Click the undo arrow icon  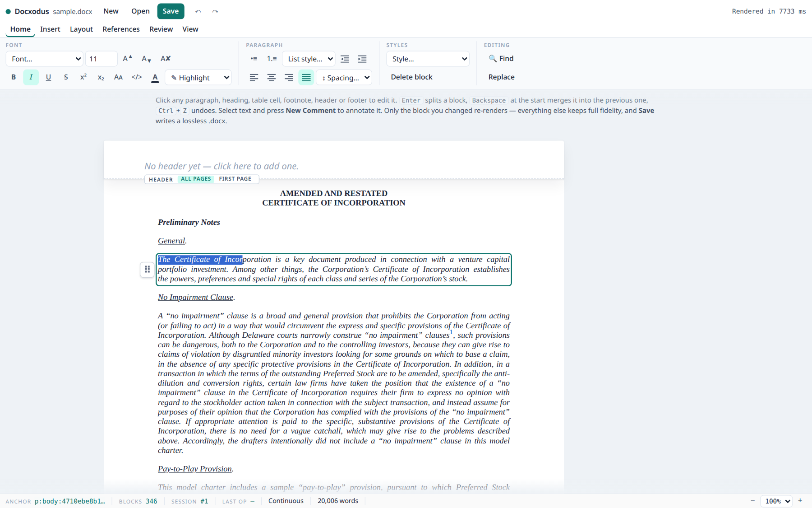[x=198, y=11]
